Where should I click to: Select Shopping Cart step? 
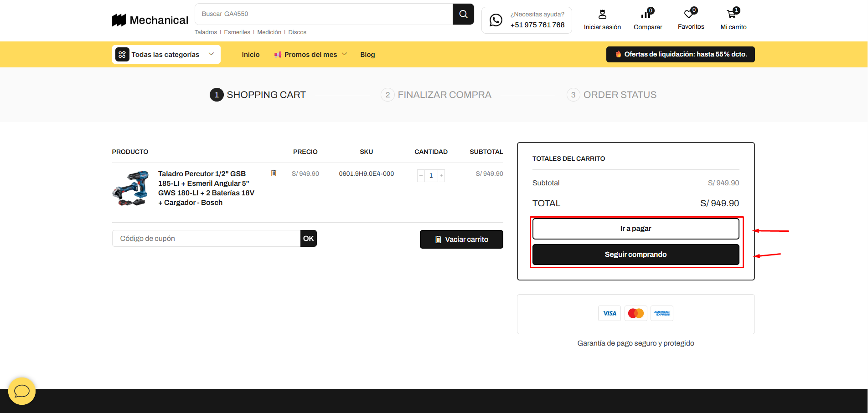(258, 95)
